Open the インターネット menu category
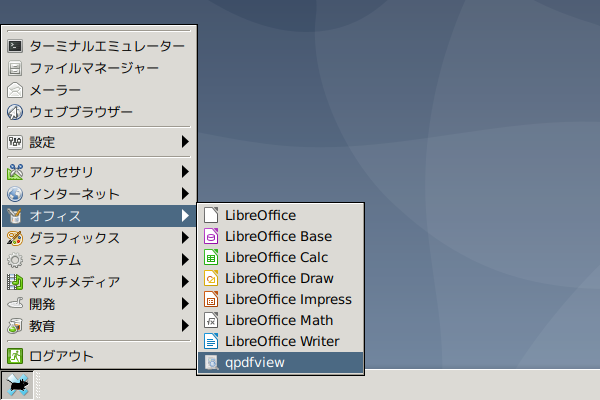This screenshot has height=400, width=600. [99, 194]
